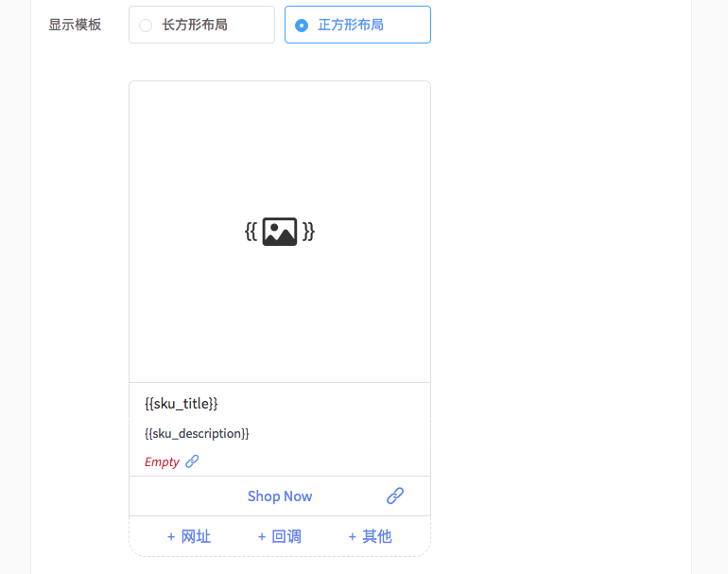This screenshot has height=574, width=728.
Task: Click the red Empty link text
Action: click(162, 462)
